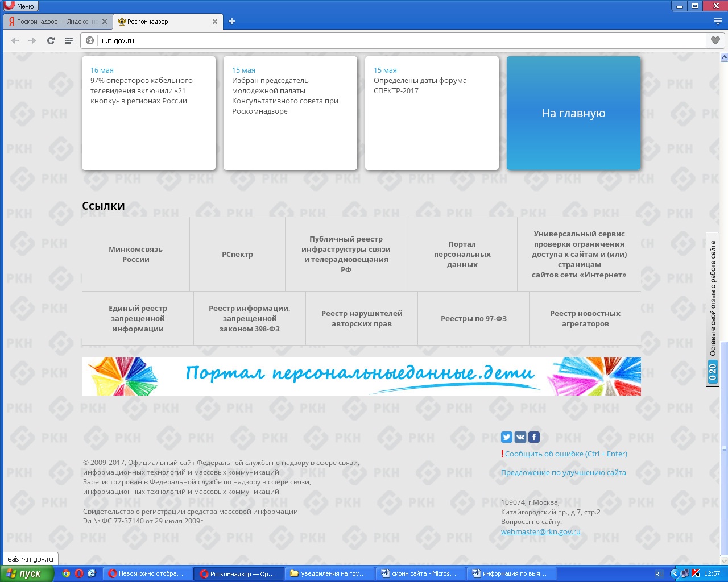
Task: Go back to previous page
Action: tap(15, 40)
